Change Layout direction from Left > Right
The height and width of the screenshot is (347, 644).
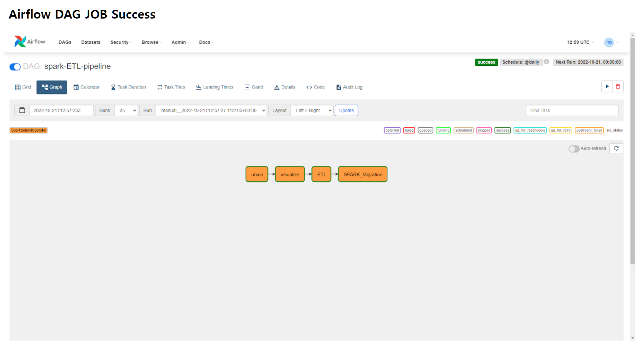point(312,110)
